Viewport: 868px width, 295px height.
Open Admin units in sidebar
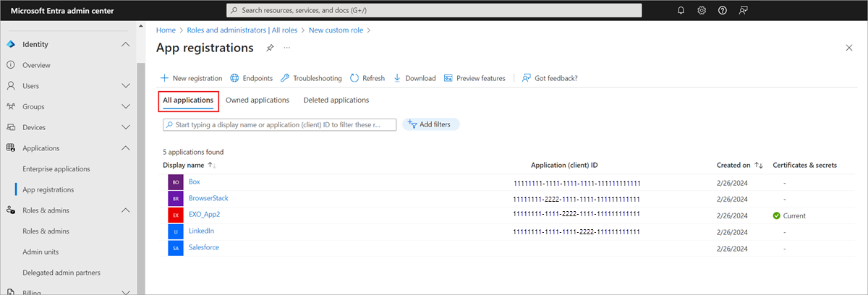(41, 252)
